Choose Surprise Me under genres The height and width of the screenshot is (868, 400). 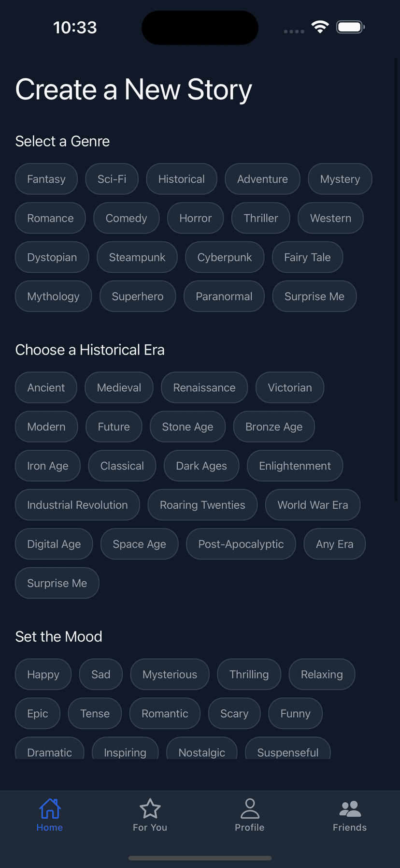point(314,296)
